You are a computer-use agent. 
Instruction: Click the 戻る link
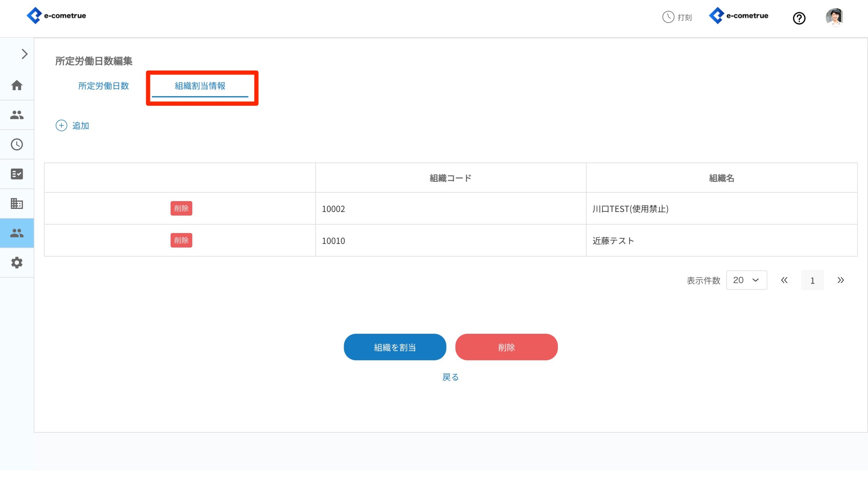tap(450, 377)
